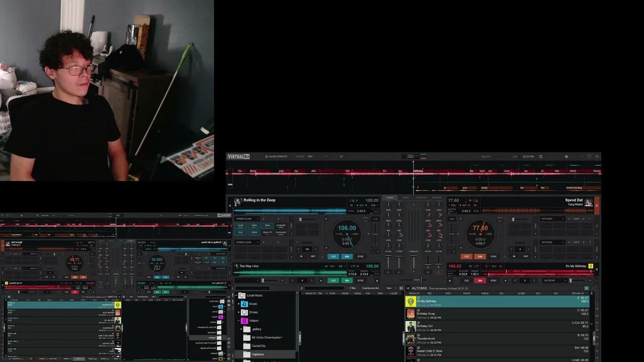Select the Music folder icon
Screen dimensions: 644x362
[x=245, y=304]
